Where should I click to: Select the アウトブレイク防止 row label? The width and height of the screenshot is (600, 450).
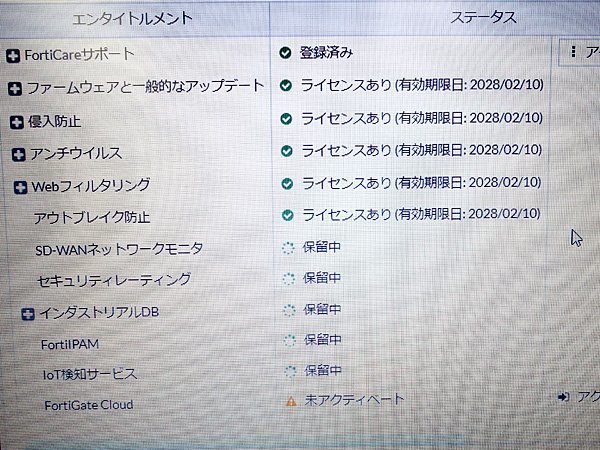tap(92, 217)
